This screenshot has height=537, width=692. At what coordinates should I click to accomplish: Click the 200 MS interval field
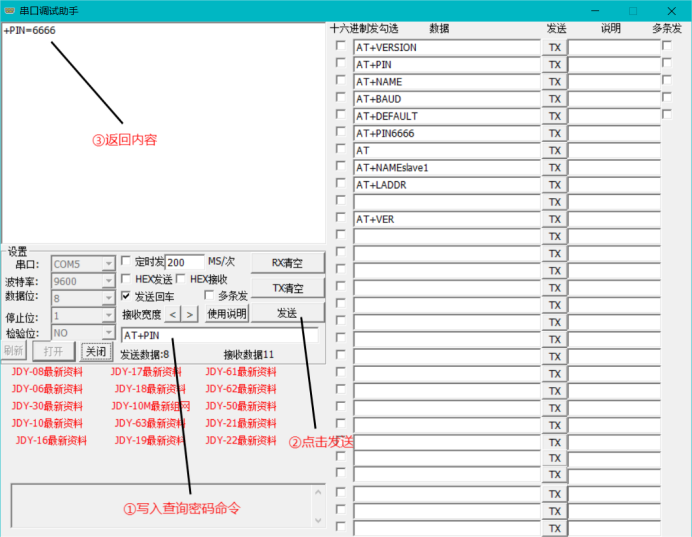185,263
